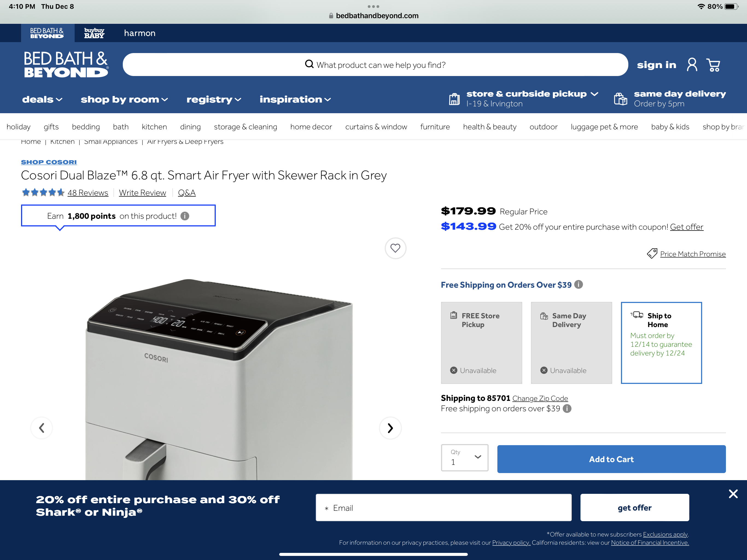The height and width of the screenshot is (560, 747).
Task: Open the baby & kids category
Action: pos(670,127)
